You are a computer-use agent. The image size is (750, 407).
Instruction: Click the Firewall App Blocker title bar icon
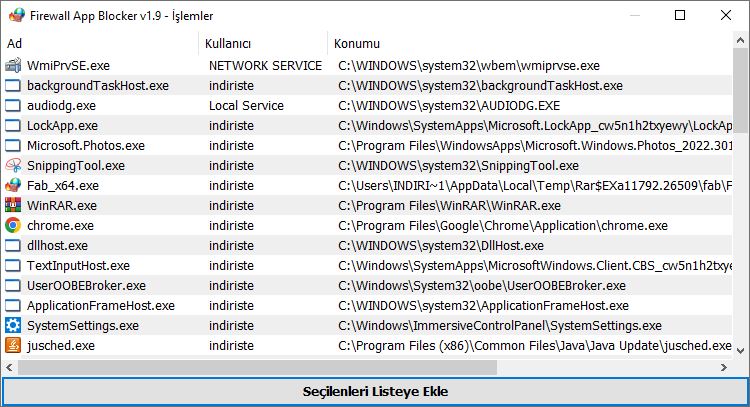tap(17, 15)
